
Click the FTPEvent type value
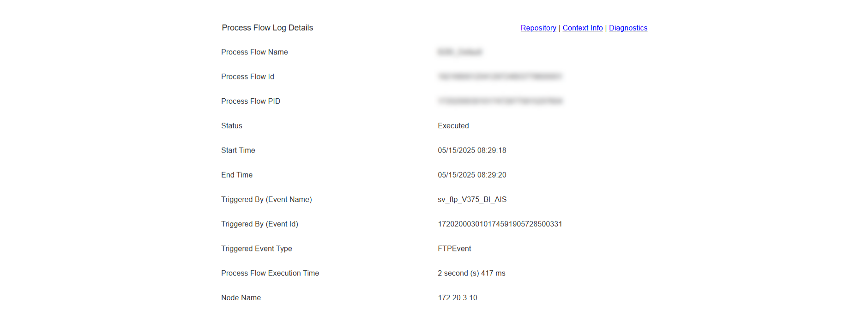pos(454,249)
